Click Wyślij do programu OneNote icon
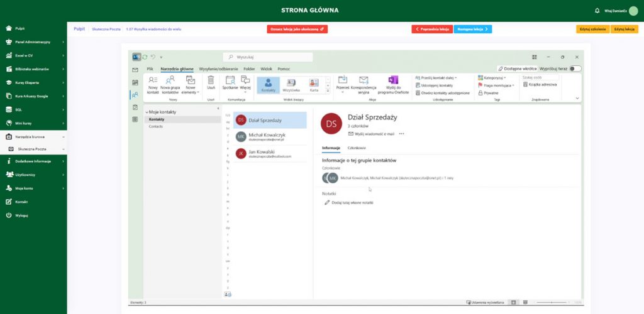Image resolution: width=644 pixels, height=314 pixels. pyautogui.click(x=394, y=80)
